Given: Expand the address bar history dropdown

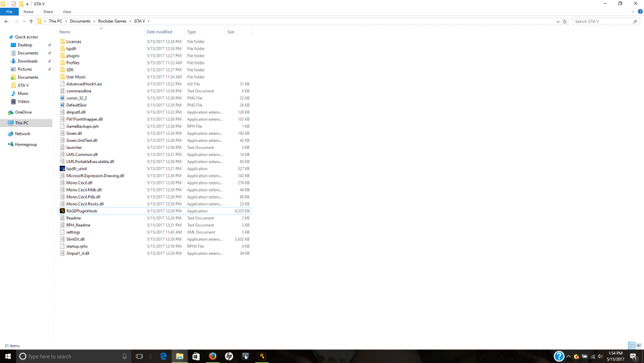Looking at the screenshot, I should (558, 21).
